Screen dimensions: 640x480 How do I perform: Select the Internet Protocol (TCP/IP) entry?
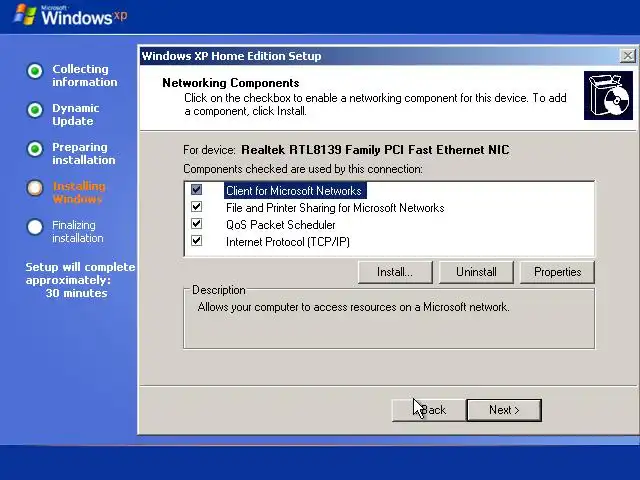click(x=288, y=242)
